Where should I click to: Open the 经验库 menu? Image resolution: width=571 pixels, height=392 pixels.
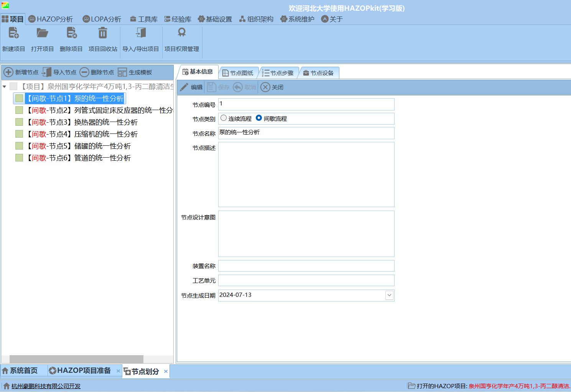point(178,19)
